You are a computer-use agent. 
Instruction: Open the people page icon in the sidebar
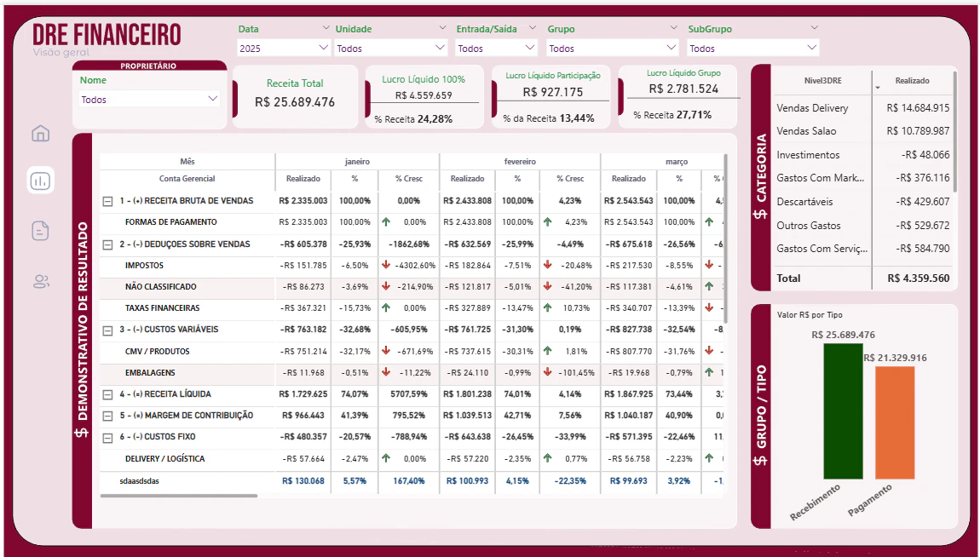[41, 282]
